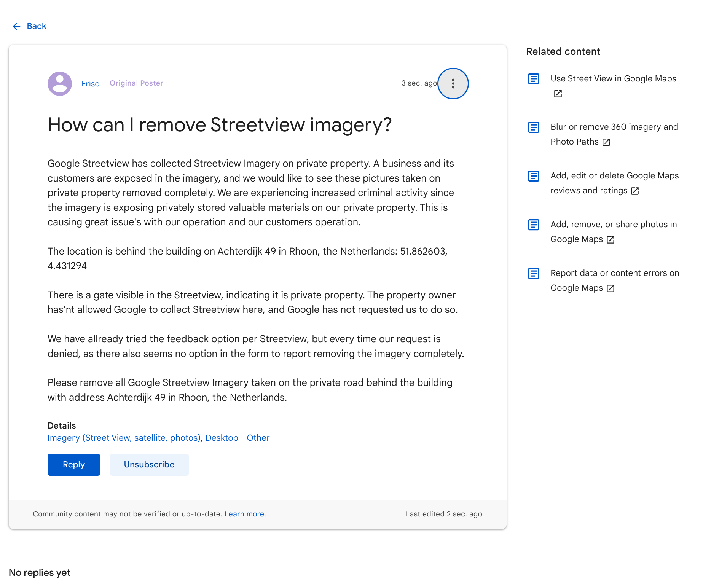
Task: Click the post title 'How can I remove Streetview imagery?'
Action: (x=220, y=125)
